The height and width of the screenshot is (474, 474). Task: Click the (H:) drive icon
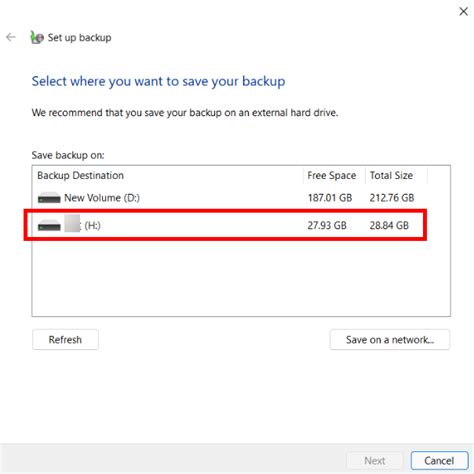coord(49,225)
